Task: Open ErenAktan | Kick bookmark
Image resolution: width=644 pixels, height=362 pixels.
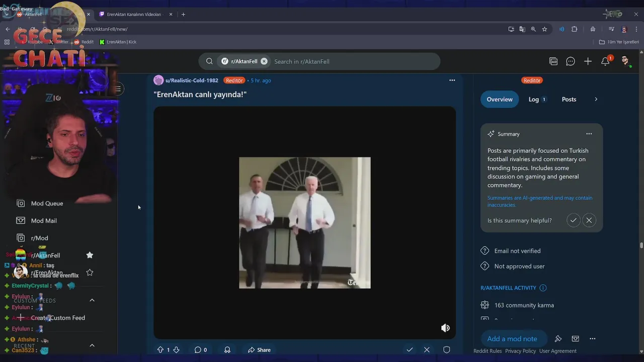Action: pos(118,42)
